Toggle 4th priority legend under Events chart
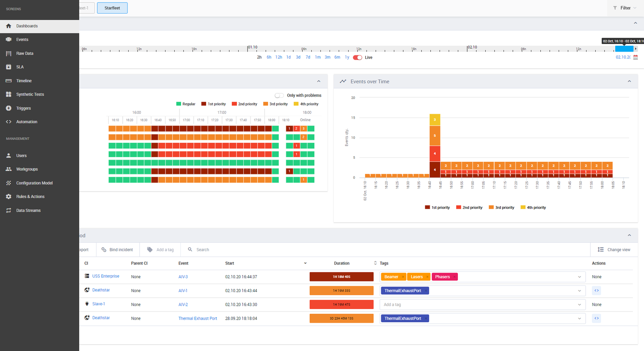644x351 pixels. click(533, 207)
